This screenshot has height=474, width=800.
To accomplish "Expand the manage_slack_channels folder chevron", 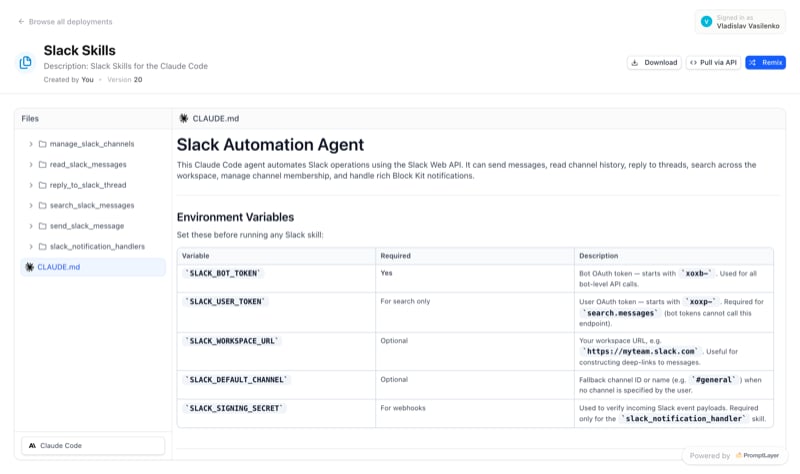I will [31, 144].
